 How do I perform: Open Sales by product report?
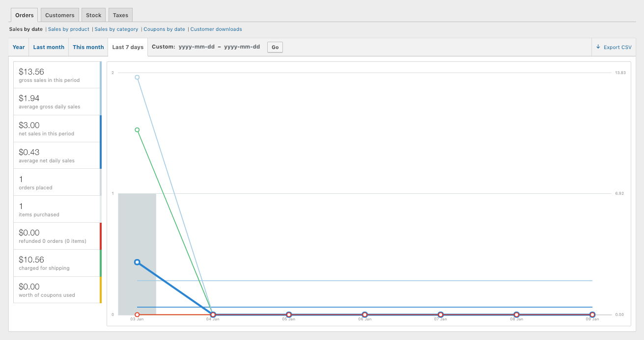pyautogui.click(x=69, y=29)
